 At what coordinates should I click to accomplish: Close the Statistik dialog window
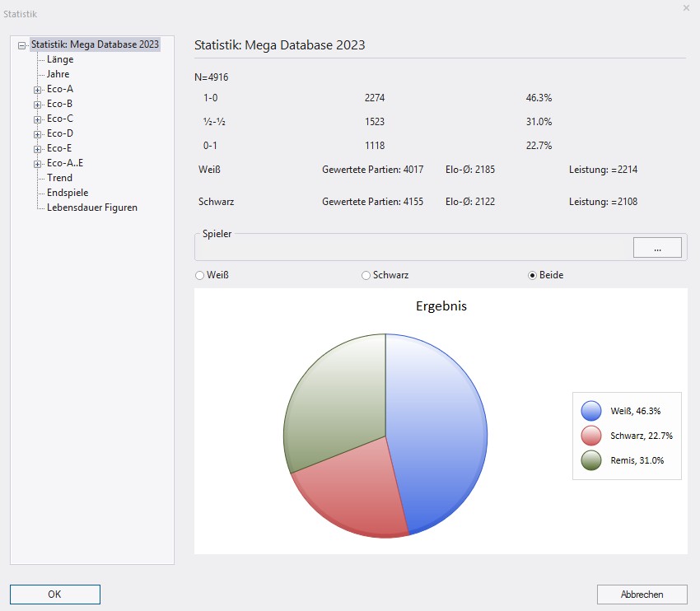click(x=686, y=7)
